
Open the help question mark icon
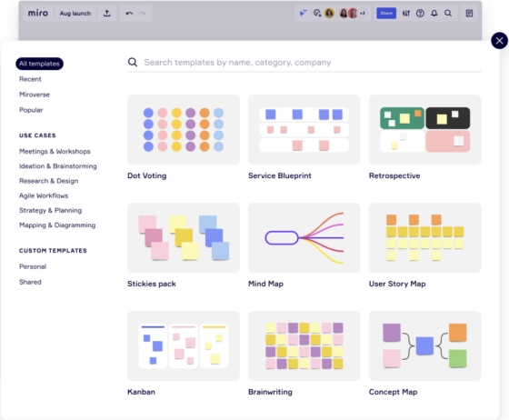click(x=420, y=14)
